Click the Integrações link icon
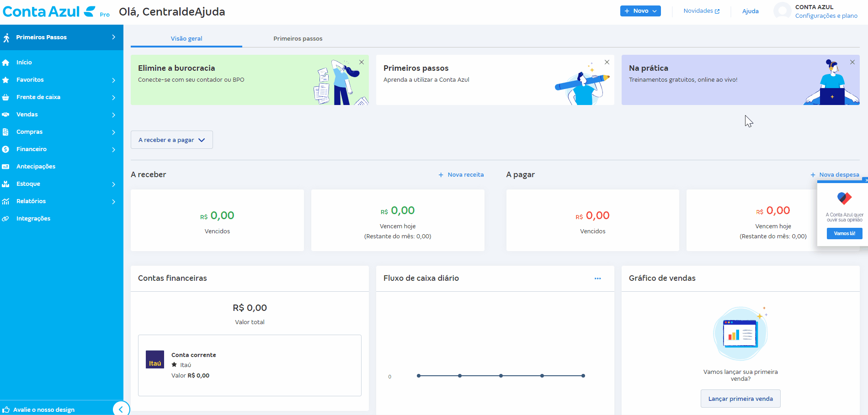The width and height of the screenshot is (868, 415). tap(5, 219)
